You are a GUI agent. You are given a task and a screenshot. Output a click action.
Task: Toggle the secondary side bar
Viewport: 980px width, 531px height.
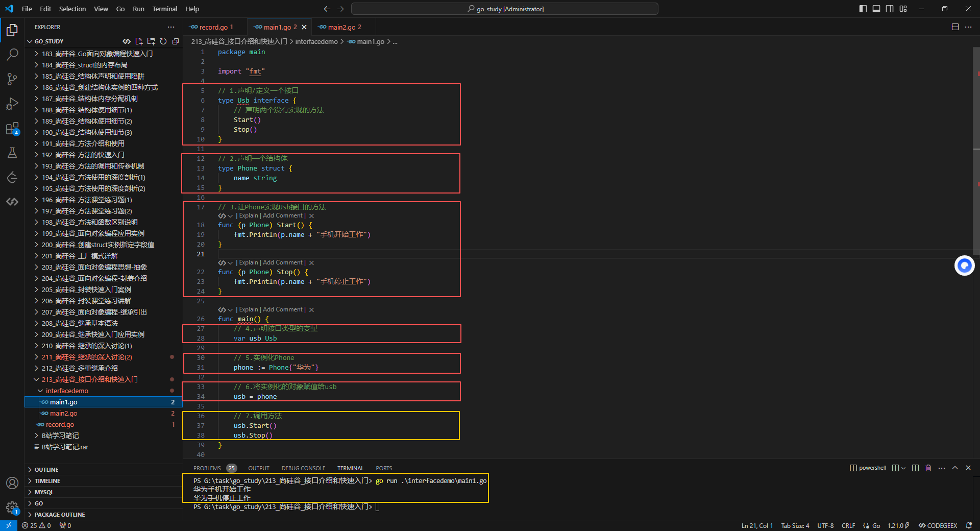(890, 9)
